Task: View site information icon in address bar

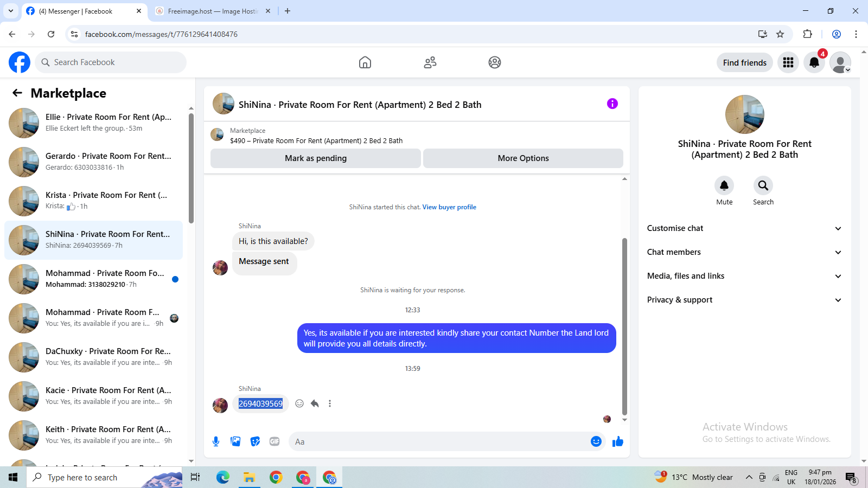Action: [x=74, y=34]
